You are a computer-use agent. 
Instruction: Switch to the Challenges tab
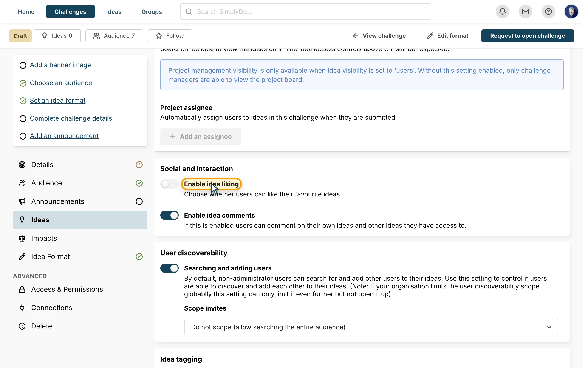(x=70, y=11)
